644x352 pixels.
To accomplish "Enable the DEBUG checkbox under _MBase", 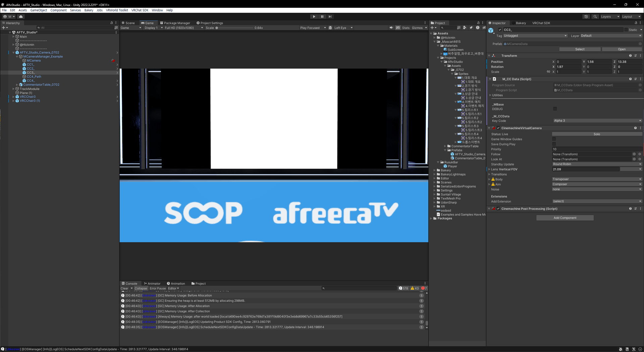I will pyautogui.click(x=555, y=109).
